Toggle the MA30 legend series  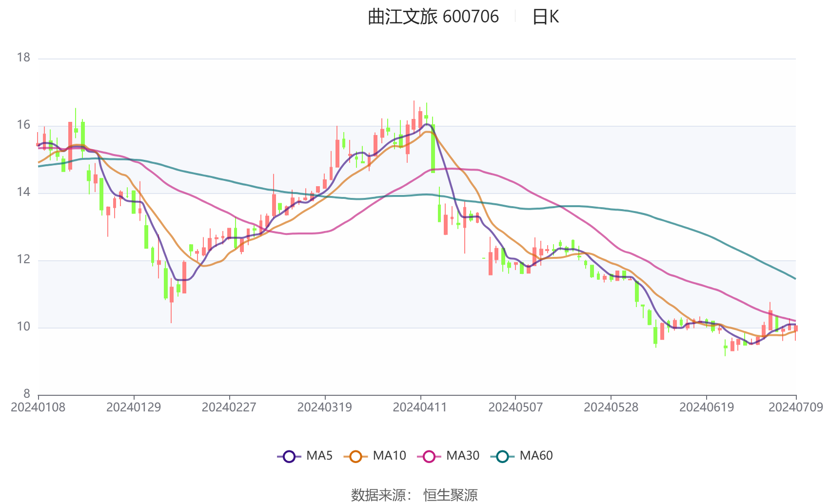click(x=448, y=456)
